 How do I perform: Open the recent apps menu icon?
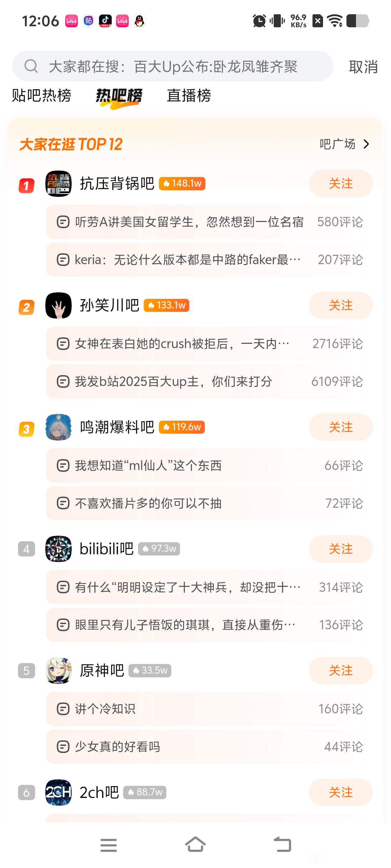109,845
